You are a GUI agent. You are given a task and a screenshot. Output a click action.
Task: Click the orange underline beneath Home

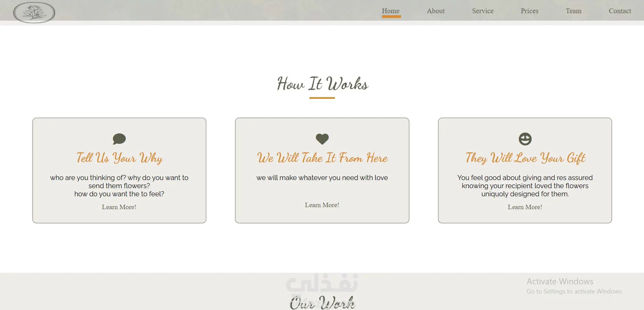(391, 17)
